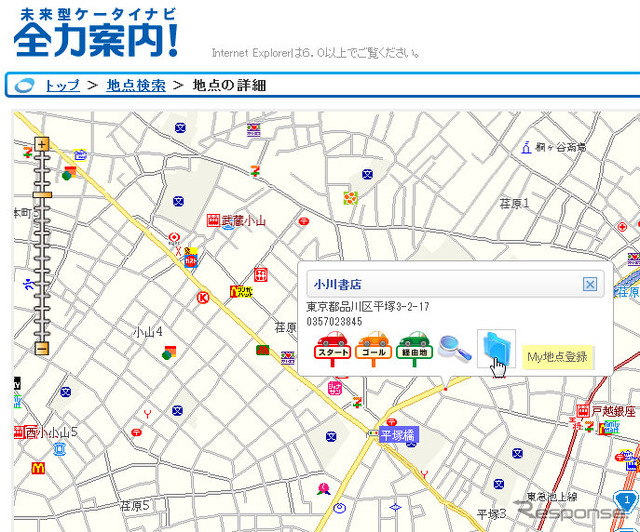
Task: Add 小川書店 as 経由地 waypoint
Action: 414,349
